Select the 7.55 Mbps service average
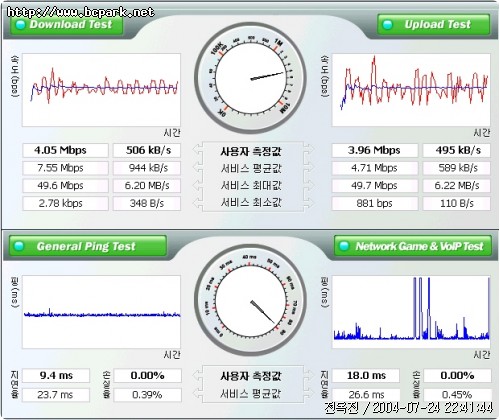This screenshot has width=500, height=420. pyautogui.click(x=65, y=168)
